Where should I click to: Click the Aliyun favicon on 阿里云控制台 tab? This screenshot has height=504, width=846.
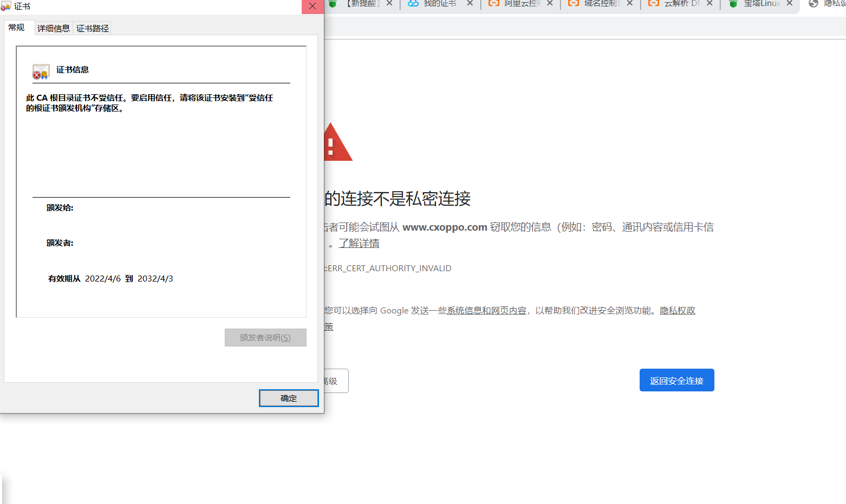coord(494,3)
